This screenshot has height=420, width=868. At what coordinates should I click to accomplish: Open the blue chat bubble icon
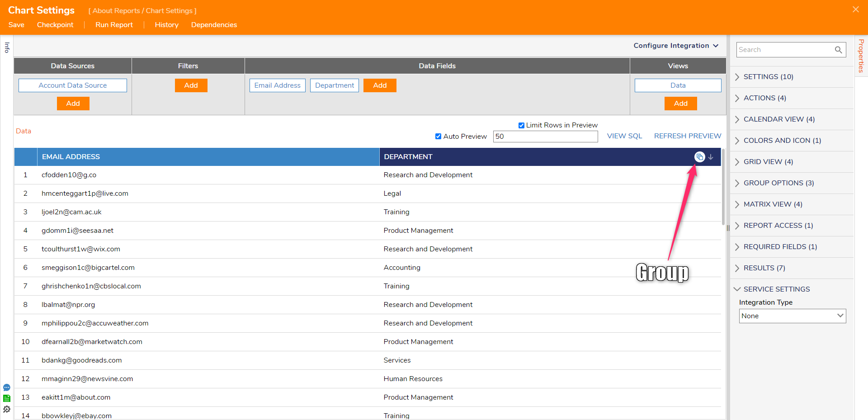pyautogui.click(x=7, y=387)
